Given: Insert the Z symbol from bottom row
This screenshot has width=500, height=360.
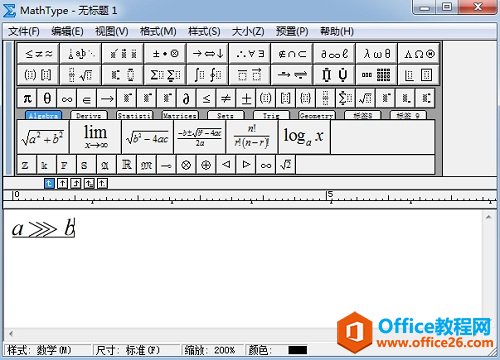Looking at the screenshot, I should click(x=27, y=165).
